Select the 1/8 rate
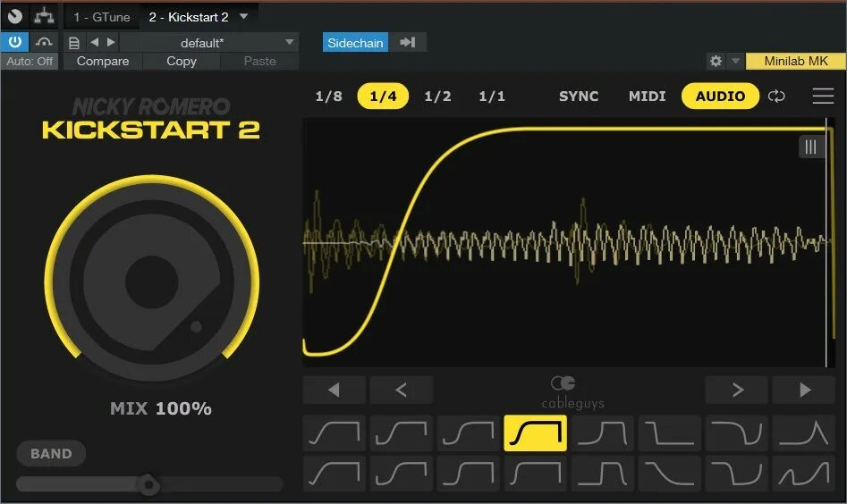 point(328,96)
